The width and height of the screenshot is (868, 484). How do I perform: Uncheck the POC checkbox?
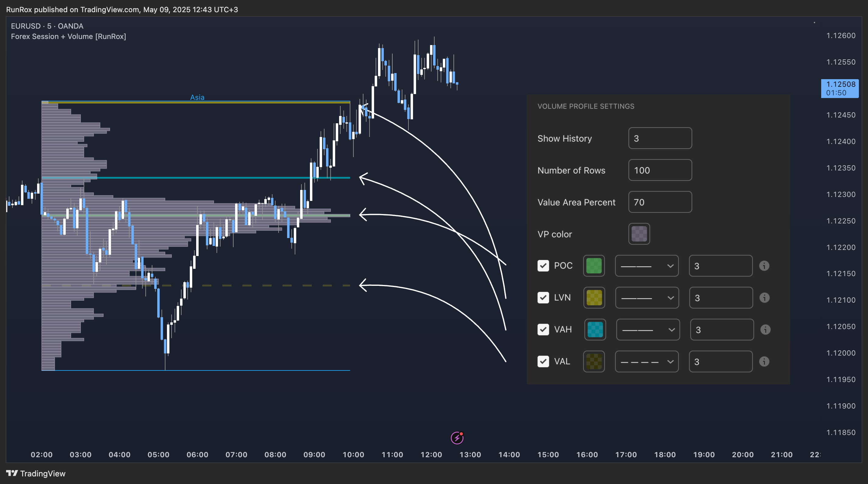tap(543, 266)
